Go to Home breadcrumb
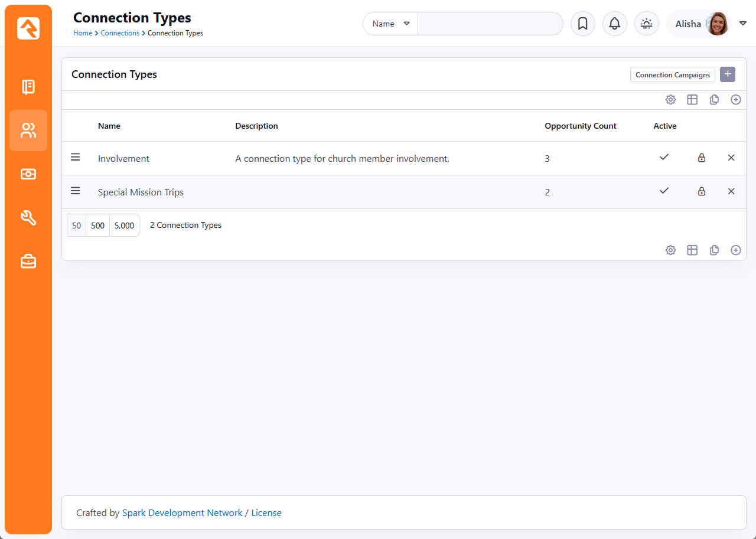The width and height of the screenshot is (756, 539). 83,33
